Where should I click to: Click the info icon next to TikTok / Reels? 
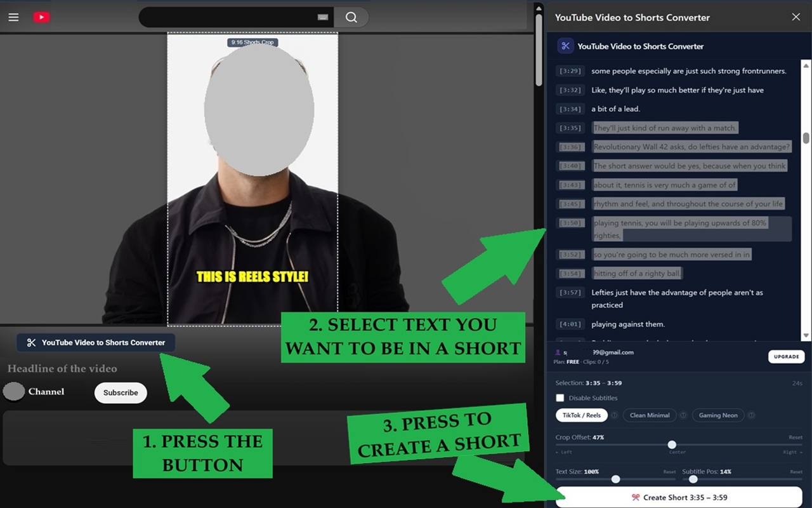pyautogui.click(x=614, y=415)
